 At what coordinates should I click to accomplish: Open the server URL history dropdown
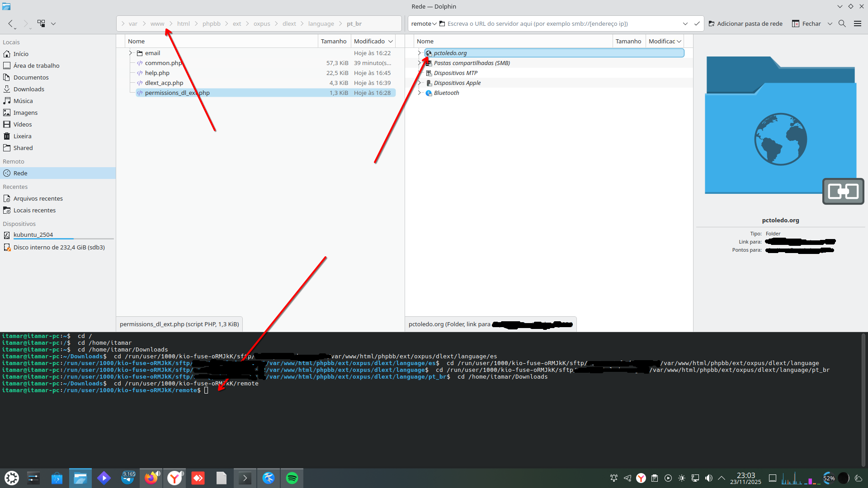click(x=685, y=23)
